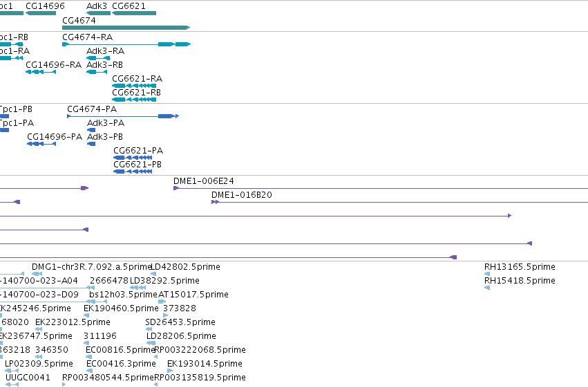
Task: Open the EK223012.5prime EST label
Action: 73,323
